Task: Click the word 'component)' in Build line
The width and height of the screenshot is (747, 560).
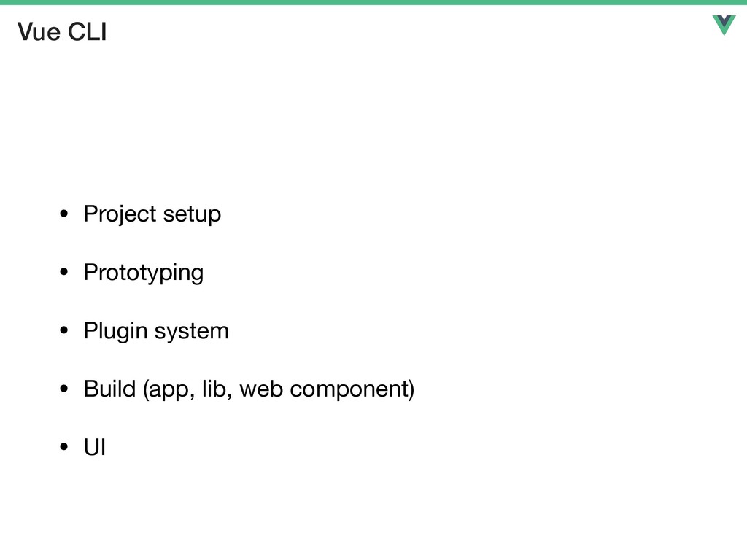Action: pyautogui.click(x=352, y=389)
